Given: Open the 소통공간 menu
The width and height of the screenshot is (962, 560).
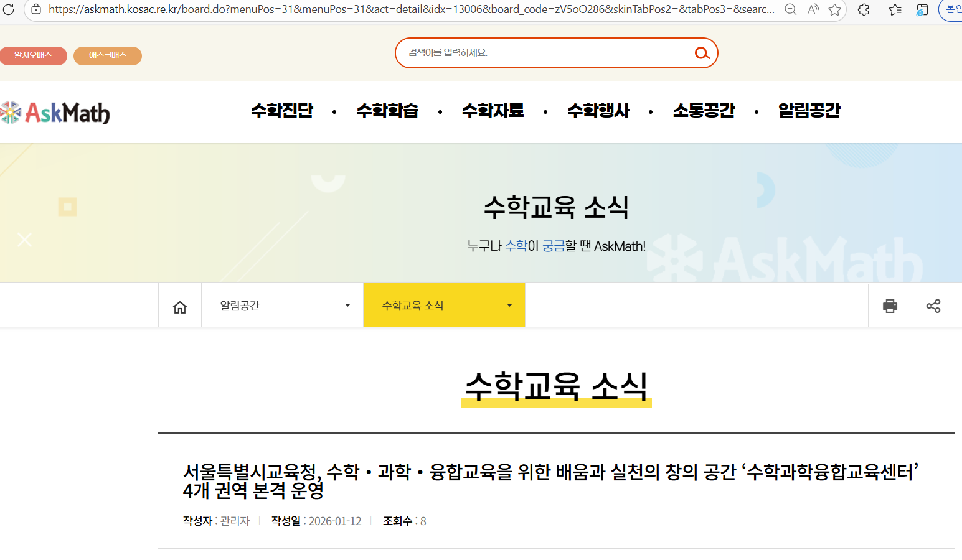Looking at the screenshot, I should point(704,111).
